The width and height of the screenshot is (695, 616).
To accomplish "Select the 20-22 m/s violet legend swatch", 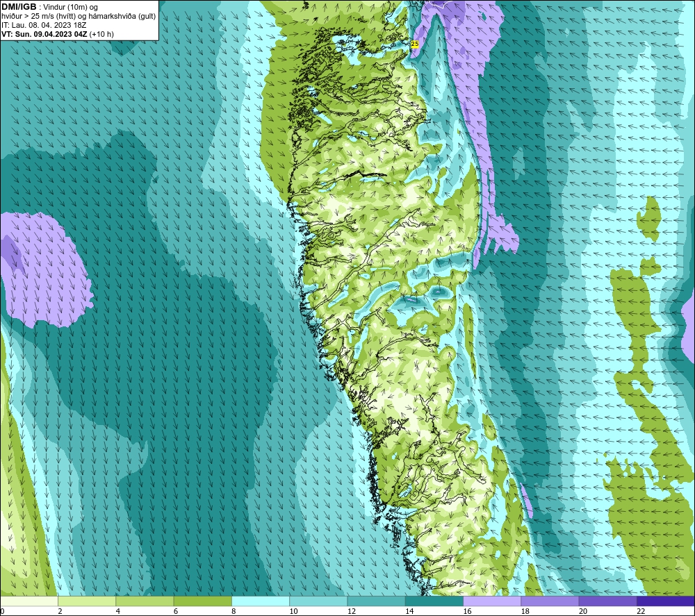I will point(607,601).
